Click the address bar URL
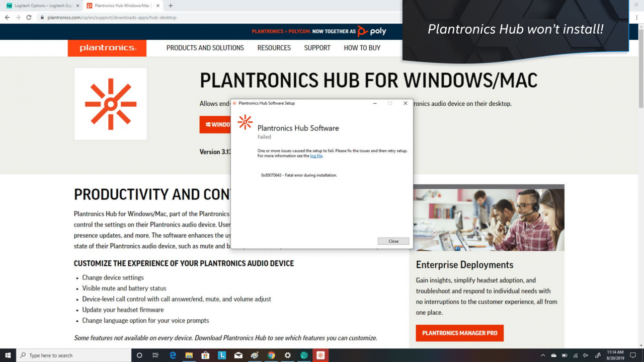The image size is (644, 362). click(x=112, y=17)
